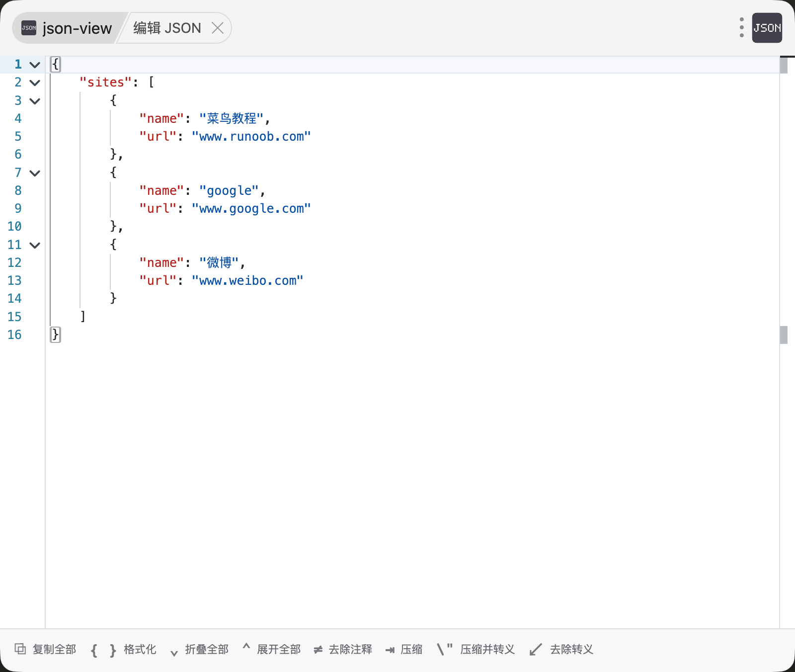Click the closing brace on line 16
The width and height of the screenshot is (795, 672).
coord(55,335)
